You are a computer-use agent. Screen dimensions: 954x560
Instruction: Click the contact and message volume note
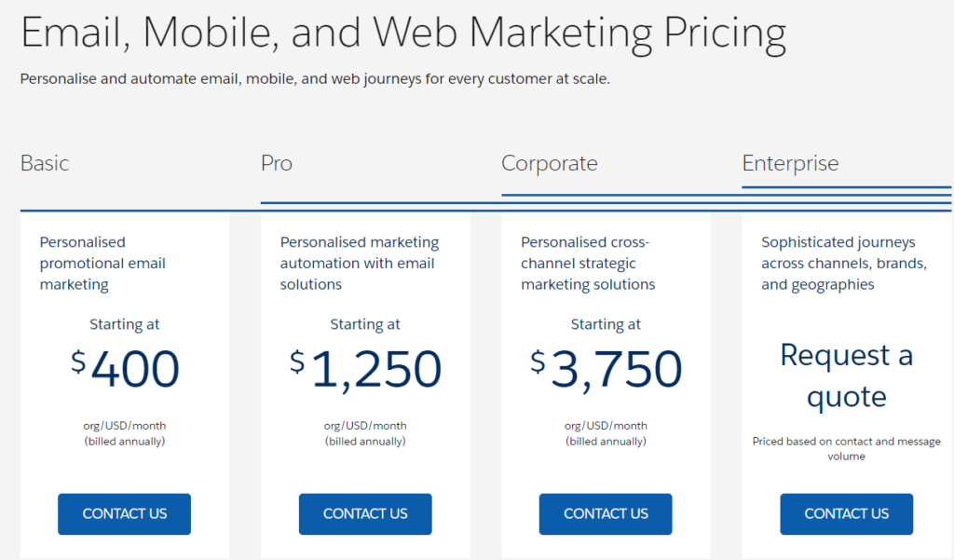click(x=846, y=448)
